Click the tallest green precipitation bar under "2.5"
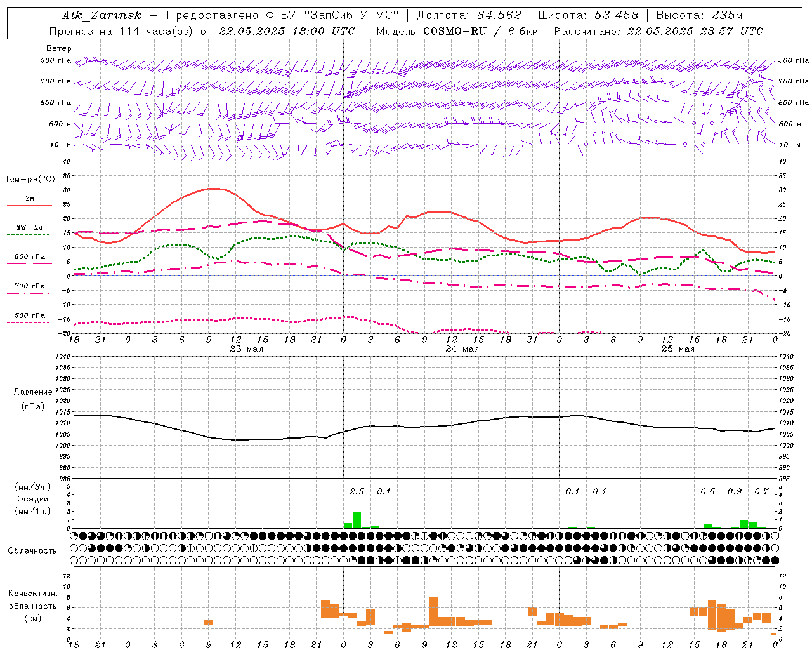This screenshot has height=650, width=812. [x=357, y=520]
